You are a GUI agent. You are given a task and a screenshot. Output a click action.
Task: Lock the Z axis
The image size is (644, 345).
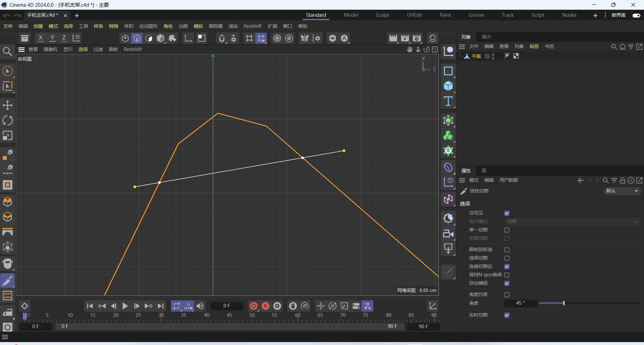pyautogui.click(x=64, y=38)
